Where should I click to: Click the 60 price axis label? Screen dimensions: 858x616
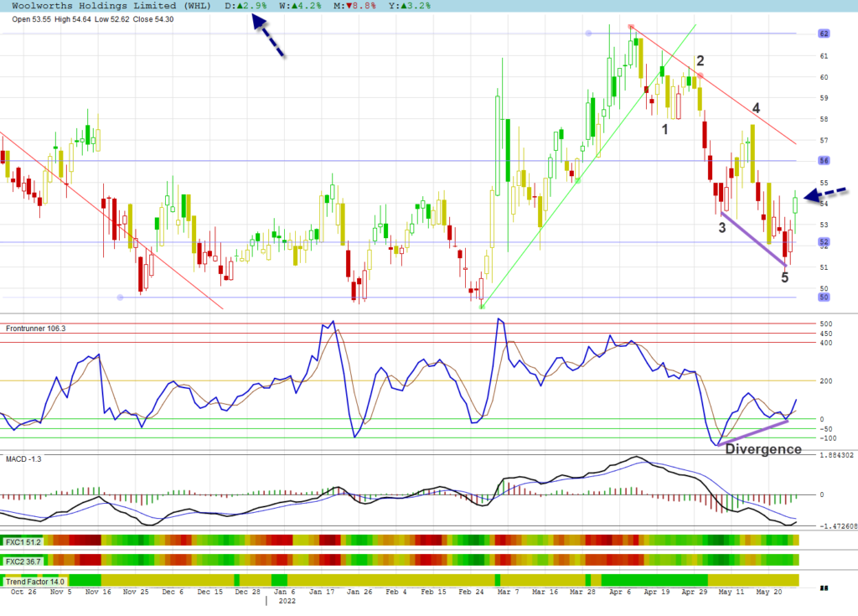click(824, 77)
